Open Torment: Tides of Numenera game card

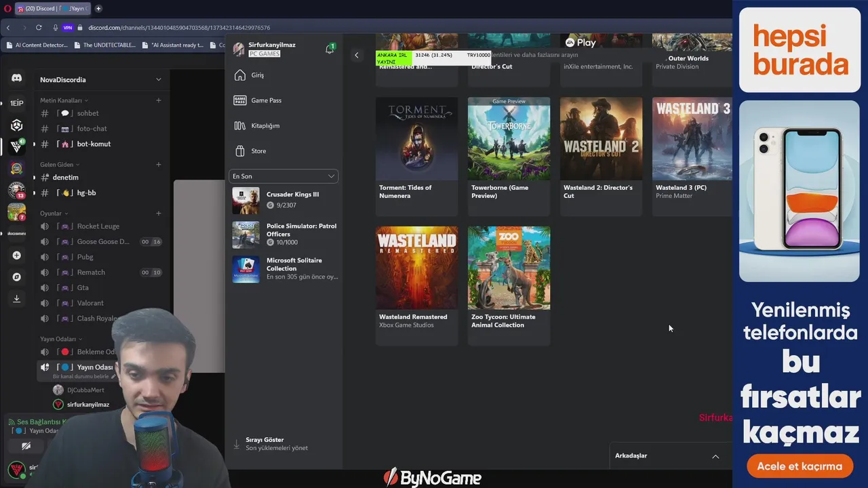[x=417, y=156]
